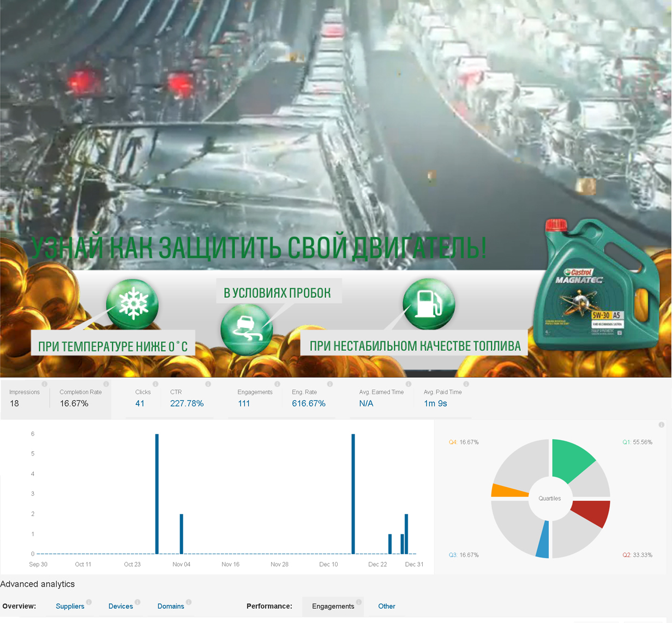This screenshot has width=672, height=623.
Task: Click the 'Dec 31' axis label
Action: (x=414, y=565)
